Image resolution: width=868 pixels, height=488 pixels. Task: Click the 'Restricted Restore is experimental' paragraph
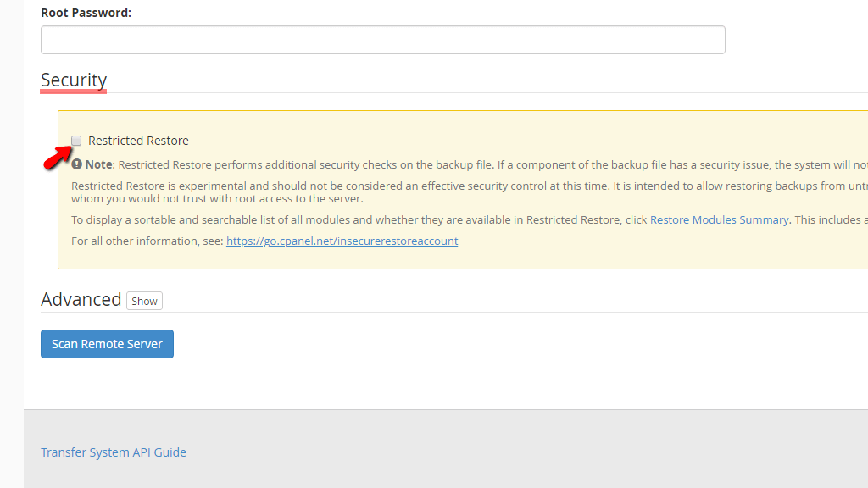[x=470, y=192]
